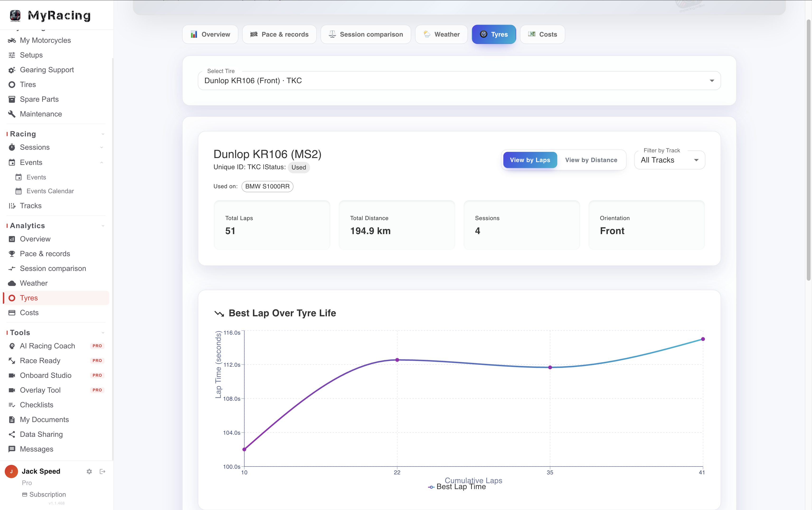
Task: Click the Maintenance wrench icon
Action: coord(12,114)
